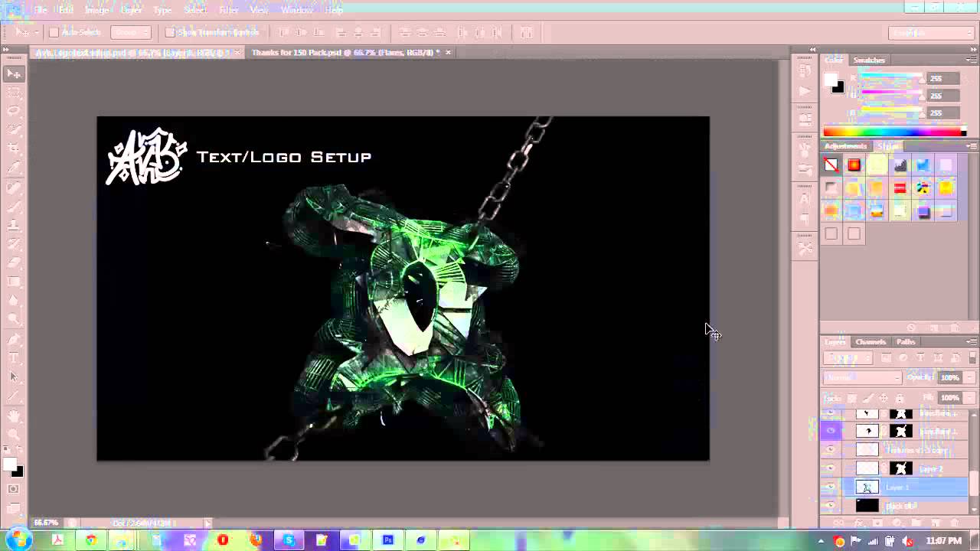Screen dimensions: 980x551
Task: Click the color spectrum ramp bar
Action: point(894,132)
